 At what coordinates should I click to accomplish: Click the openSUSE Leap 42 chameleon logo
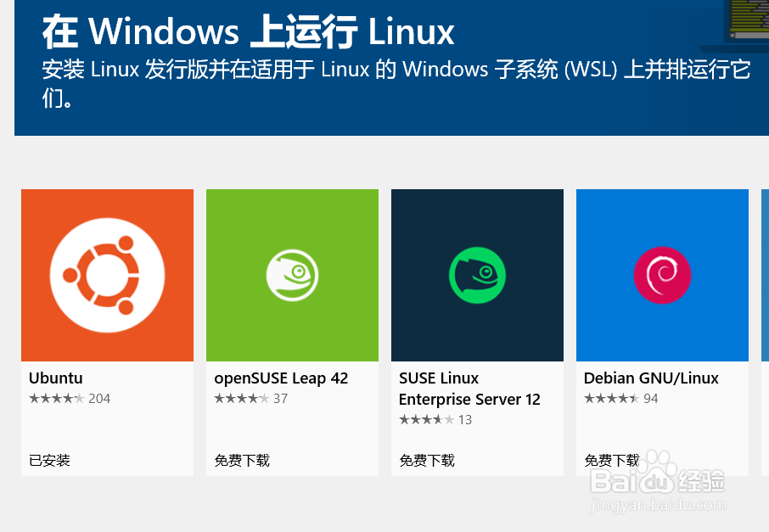point(292,275)
